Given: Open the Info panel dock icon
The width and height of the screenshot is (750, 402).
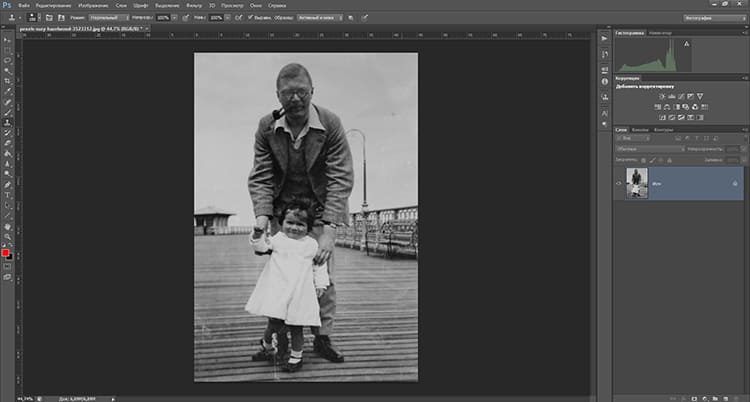Looking at the screenshot, I should (605, 81).
